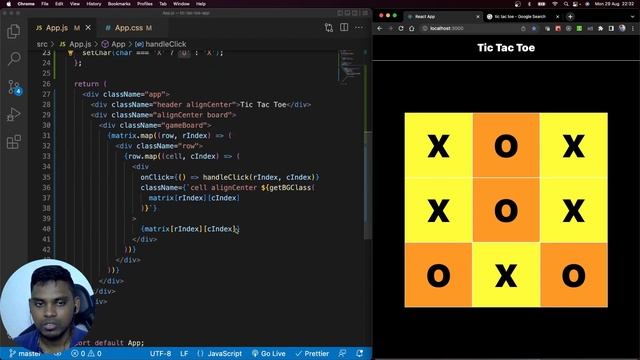The height and width of the screenshot is (360, 640).
Task: Open Source Control view with 4 changes
Action: [x=15, y=87]
